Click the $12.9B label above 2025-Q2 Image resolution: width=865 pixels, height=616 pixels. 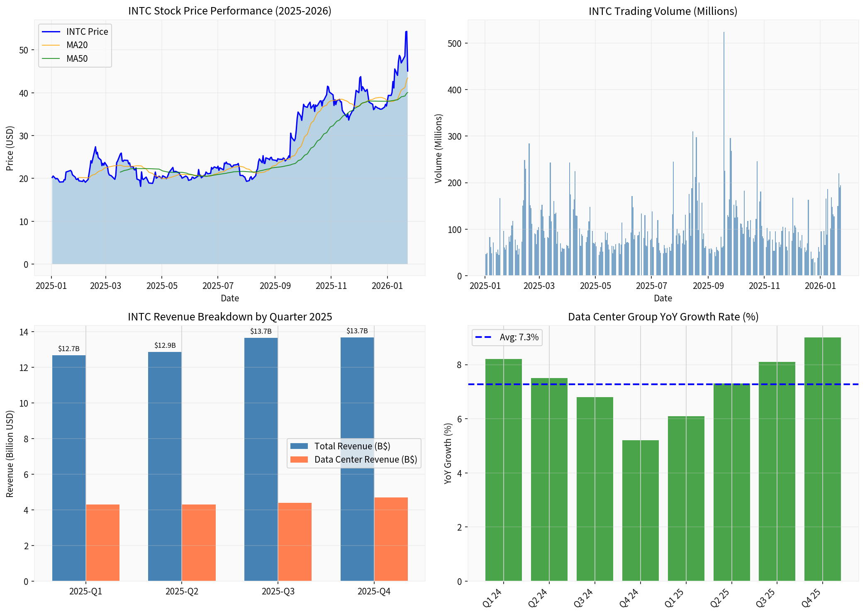click(165, 345)
